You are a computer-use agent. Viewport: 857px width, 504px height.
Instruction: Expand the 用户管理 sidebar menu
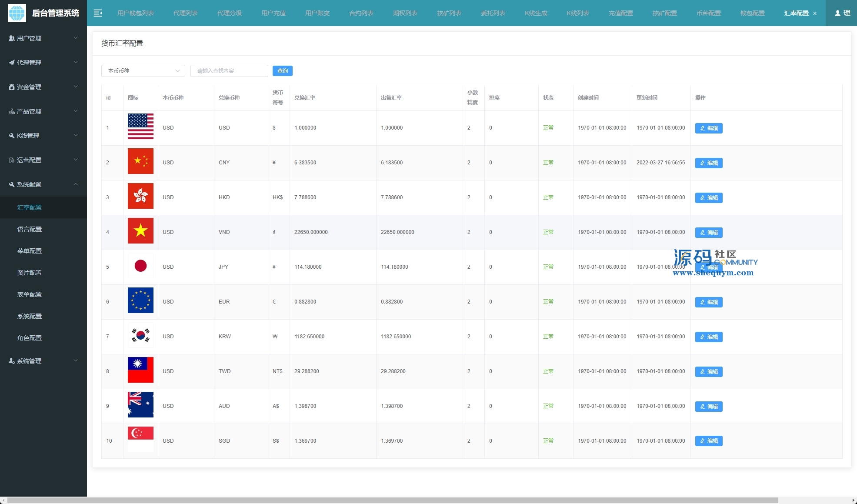[43, 38]
